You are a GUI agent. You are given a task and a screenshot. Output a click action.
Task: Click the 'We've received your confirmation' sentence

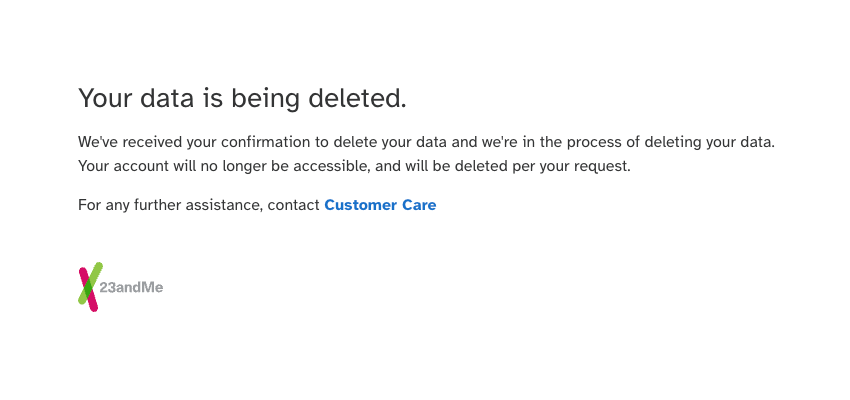pyautogui.click(x=427, y=143)
